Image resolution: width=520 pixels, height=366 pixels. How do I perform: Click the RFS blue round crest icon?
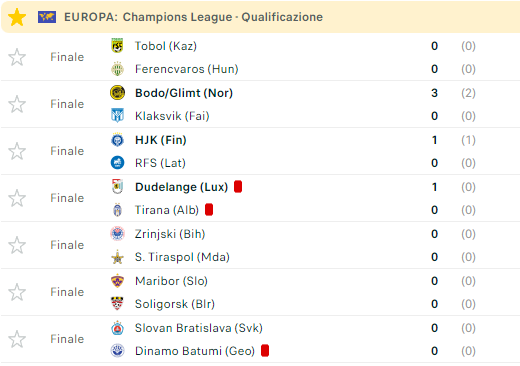tap(117, 163)
